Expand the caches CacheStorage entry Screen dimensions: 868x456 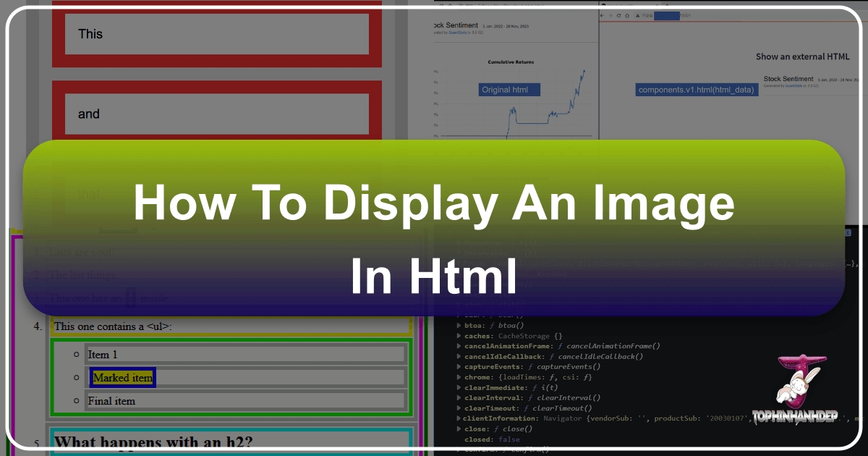459,336
